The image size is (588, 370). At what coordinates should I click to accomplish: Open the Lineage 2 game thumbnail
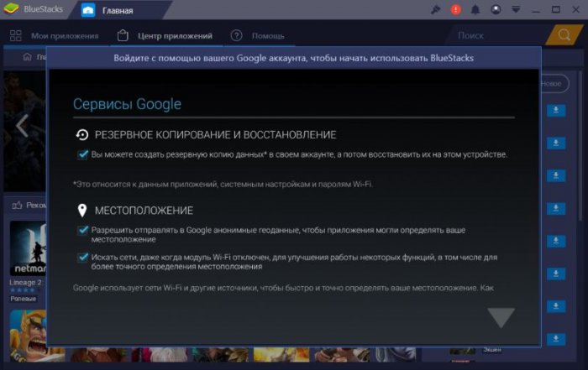tap(28, 248)
